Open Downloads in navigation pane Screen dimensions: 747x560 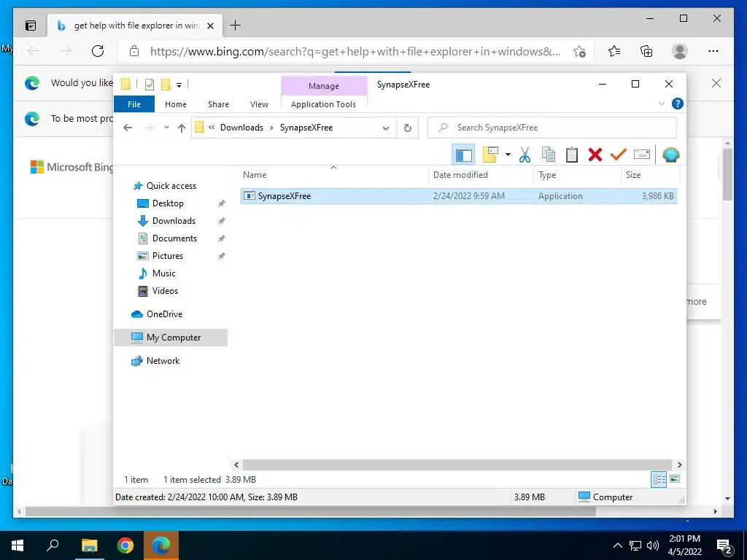tap(174, 221)
